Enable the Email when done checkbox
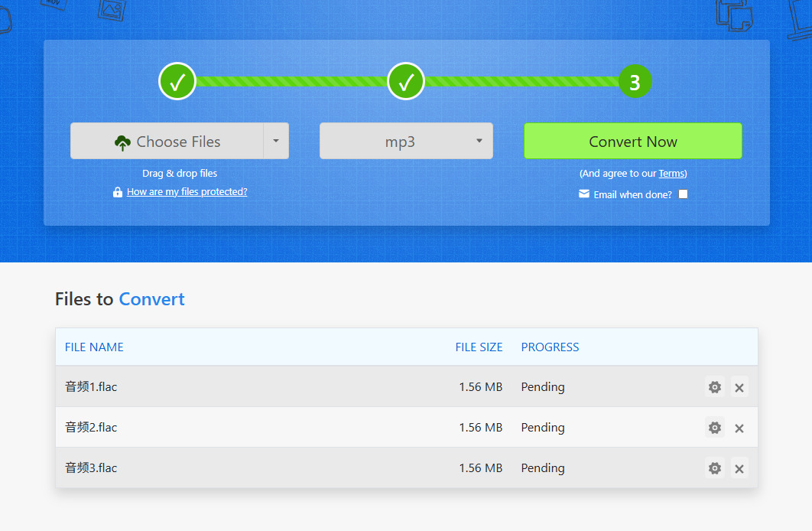The height and width of the screenshot is (531, 812). 683,194
